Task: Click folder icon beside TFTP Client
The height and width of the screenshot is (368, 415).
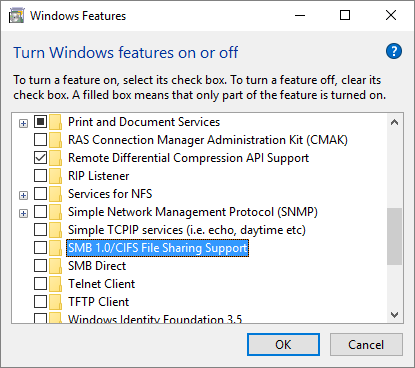Action: click(x=55, y=302)
